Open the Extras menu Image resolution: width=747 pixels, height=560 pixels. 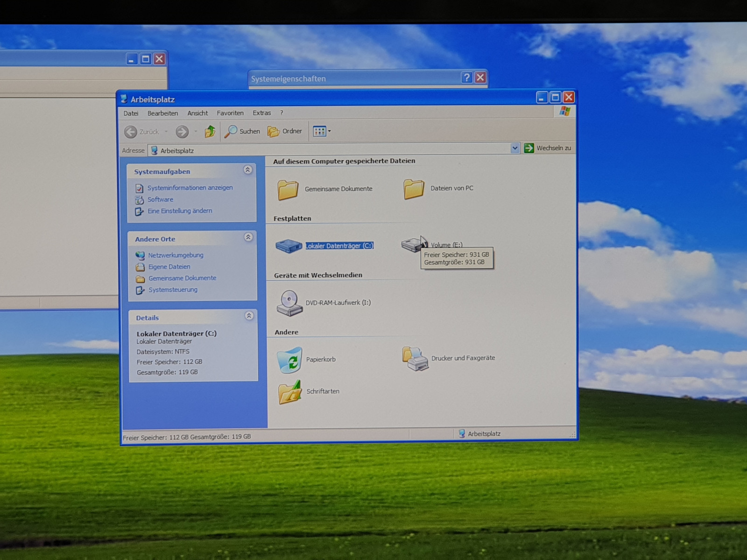coord(261,113)
